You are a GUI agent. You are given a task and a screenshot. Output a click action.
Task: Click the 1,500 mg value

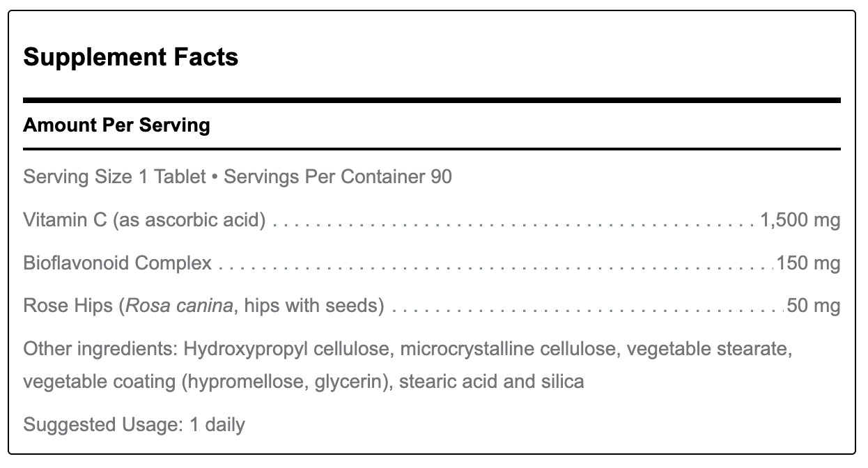click(800, 221)
